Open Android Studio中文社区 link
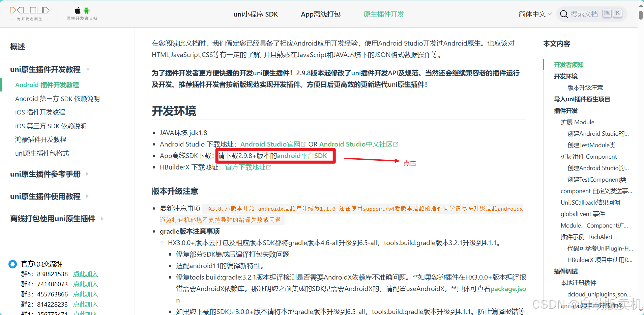 point(356,145)
